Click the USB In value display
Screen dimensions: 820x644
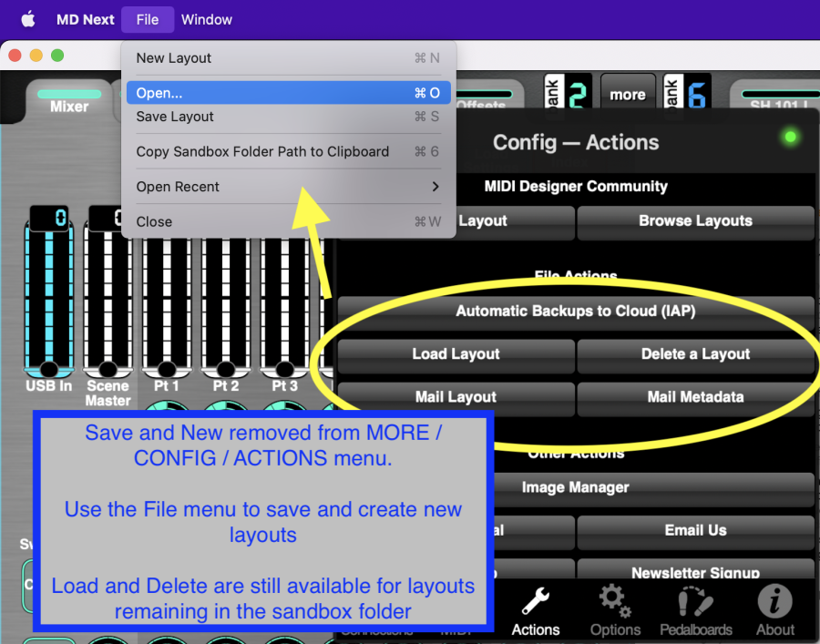tap(49, 218)
